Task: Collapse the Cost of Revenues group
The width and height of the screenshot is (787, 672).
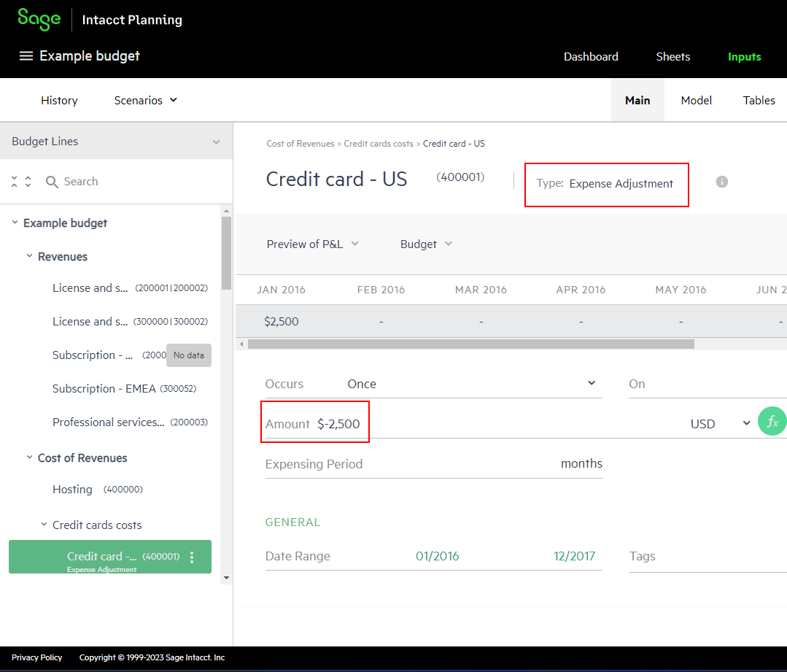Action: click(30, 457)
